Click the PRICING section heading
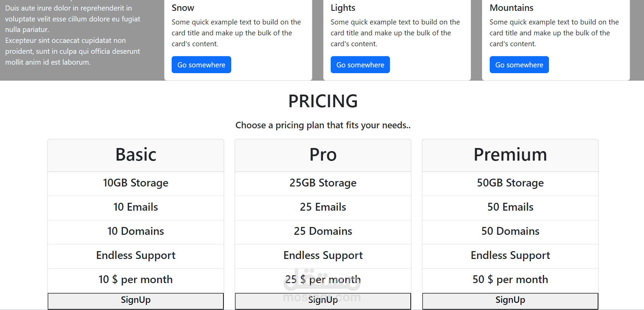 (323, 101)
